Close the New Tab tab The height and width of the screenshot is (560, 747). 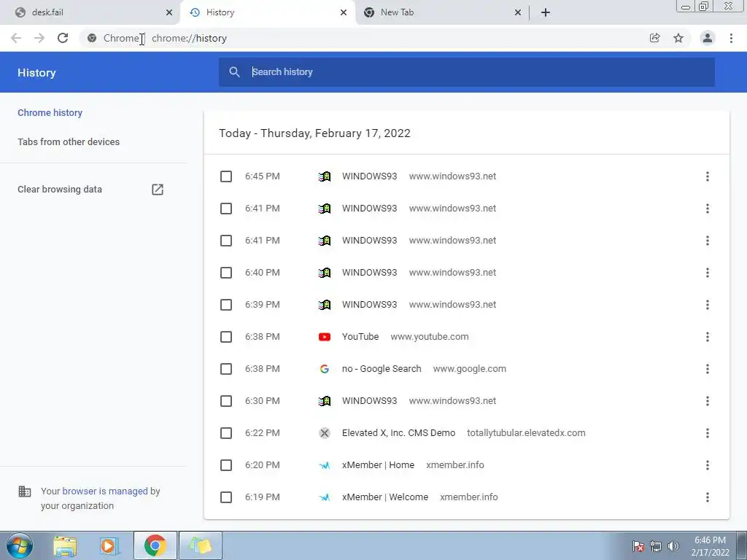click(x=518, y=12)
